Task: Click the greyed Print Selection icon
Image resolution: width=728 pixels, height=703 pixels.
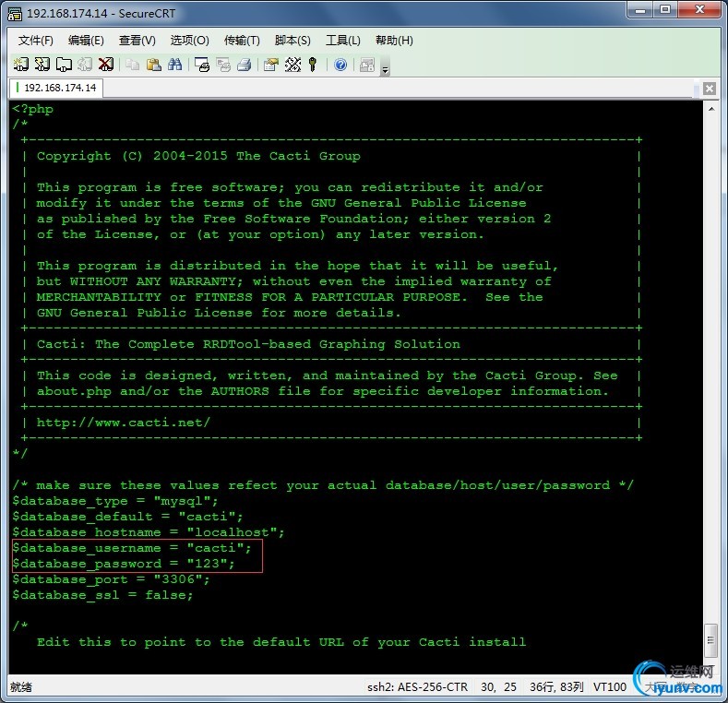Action: pyautogui.click(x=223, y=65)
